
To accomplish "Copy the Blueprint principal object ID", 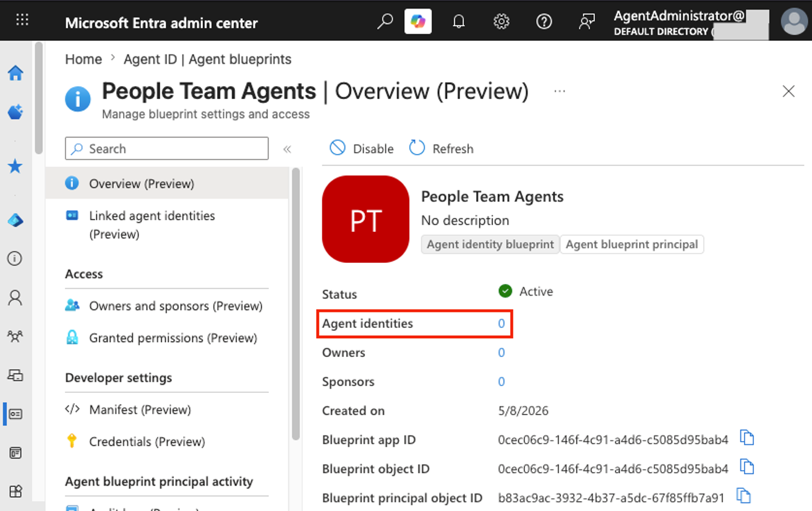I will click(743, 496).
